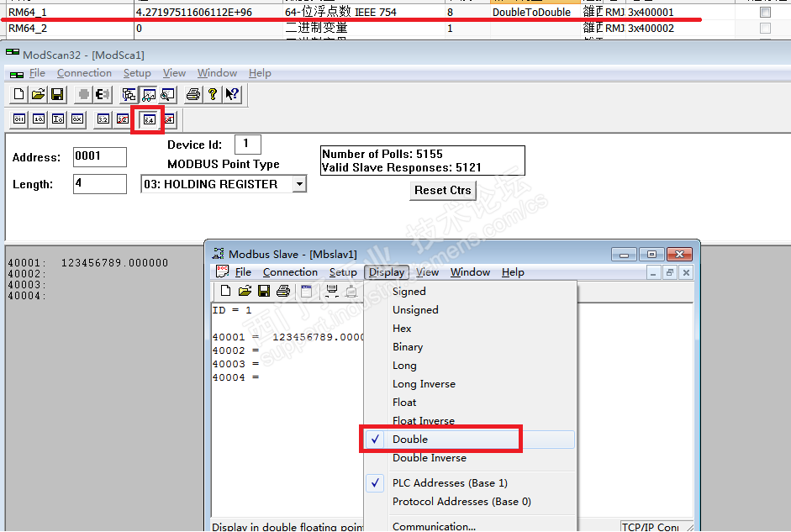Choose Float in Display menu
The image size is (791, 532).
(469, 403)
